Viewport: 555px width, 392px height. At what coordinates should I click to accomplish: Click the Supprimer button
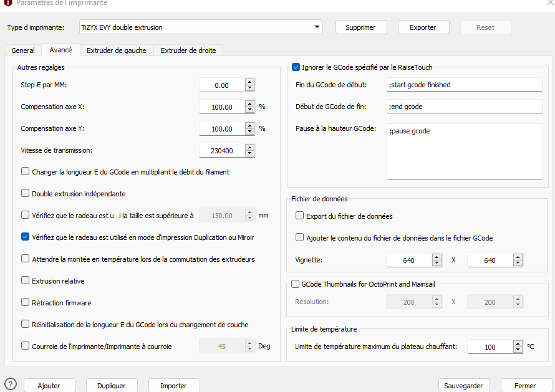361,27
